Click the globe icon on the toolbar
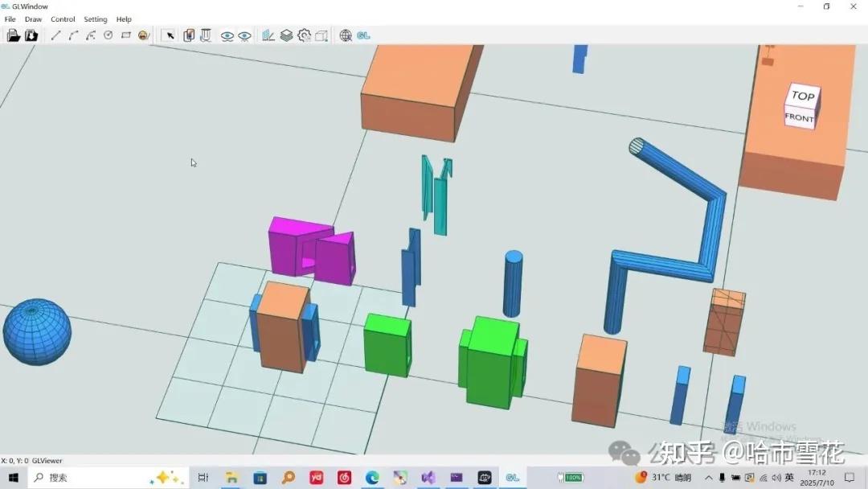 [x=345, y=35]
